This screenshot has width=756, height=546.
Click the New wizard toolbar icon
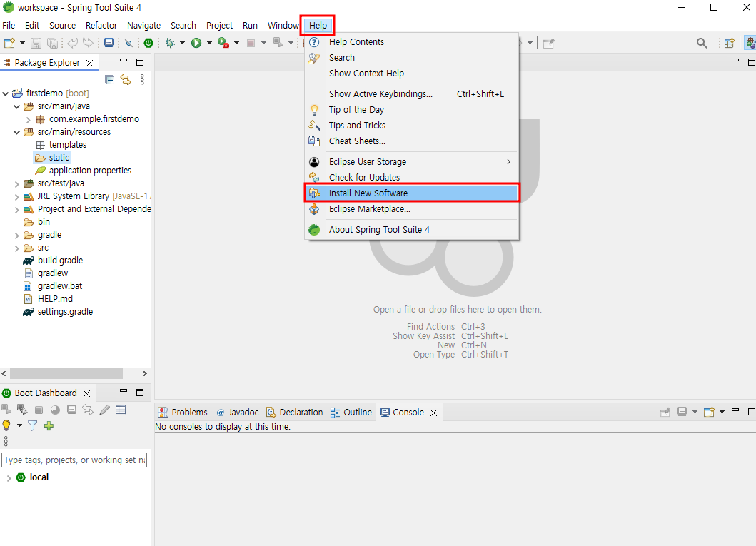pyautogui.click(x=9, y=43)
